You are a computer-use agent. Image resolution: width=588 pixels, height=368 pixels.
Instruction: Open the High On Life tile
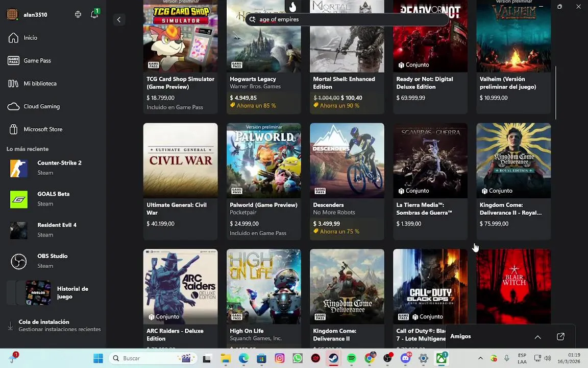coord(263,298)
